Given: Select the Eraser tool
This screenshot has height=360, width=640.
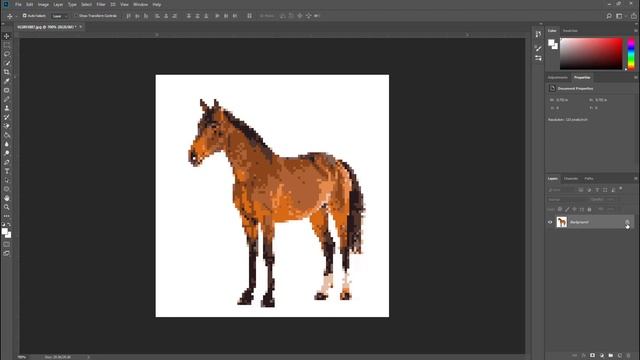Looking at the screenshot, I should [x=7, y=126].
